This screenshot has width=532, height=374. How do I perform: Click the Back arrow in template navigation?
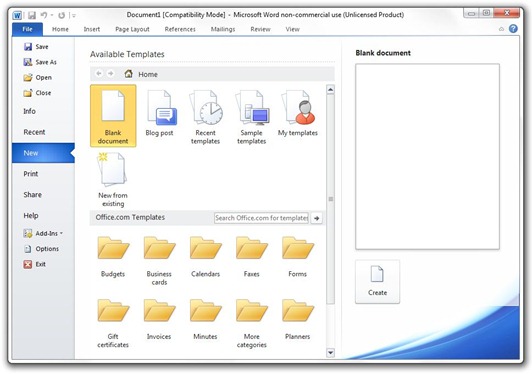(x=99, y=74)
